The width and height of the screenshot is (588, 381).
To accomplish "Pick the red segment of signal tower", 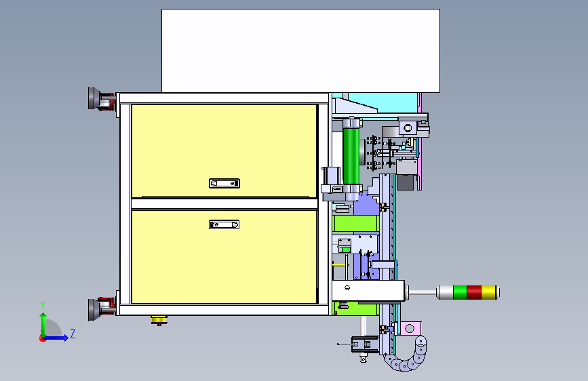I will tap(474, 292).
